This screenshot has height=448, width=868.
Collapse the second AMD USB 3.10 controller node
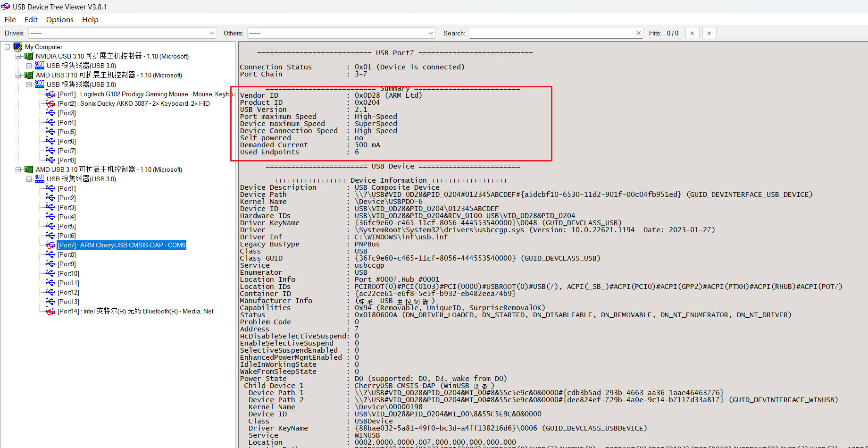click(18, 169)
